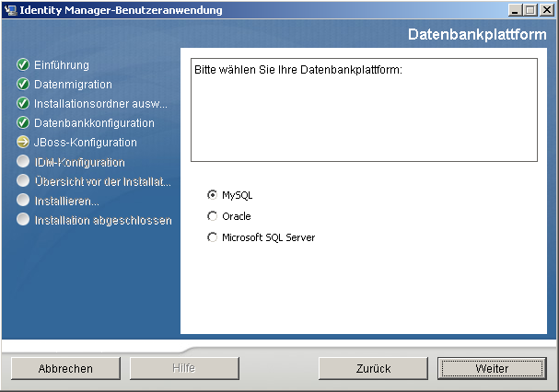Image resolution: width=559 pixels, height=392 pixels.
Task: Click the MySQL option label text
Action: pyautogui.click(x=237, y=195)
